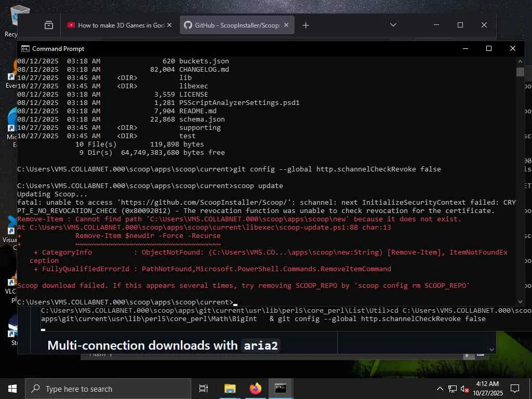Close the YouTube How to make 3D Games tab
Viewport: 532px width, 399px height.
[169, 25]
